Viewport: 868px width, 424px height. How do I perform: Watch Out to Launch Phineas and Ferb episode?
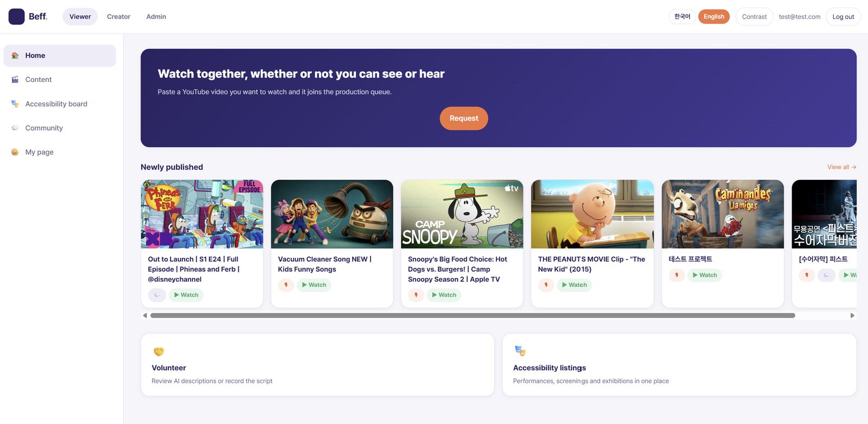186,295
